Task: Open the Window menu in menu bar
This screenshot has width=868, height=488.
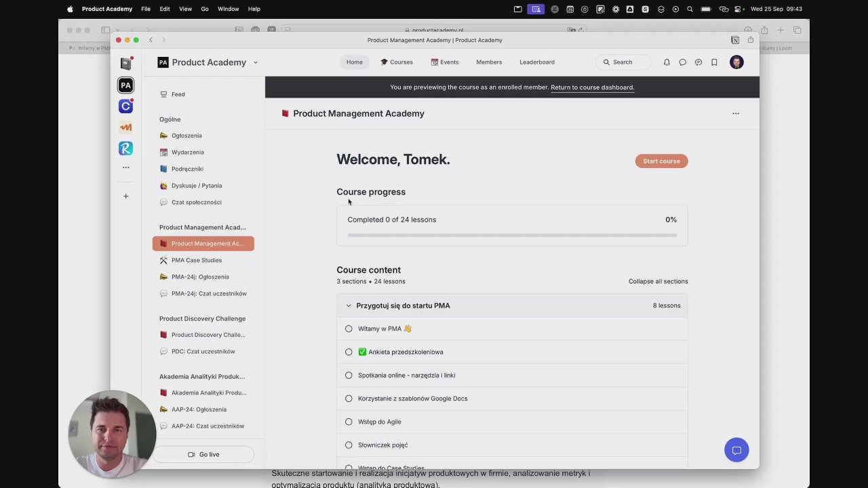Action: click(x=228, y=9)
